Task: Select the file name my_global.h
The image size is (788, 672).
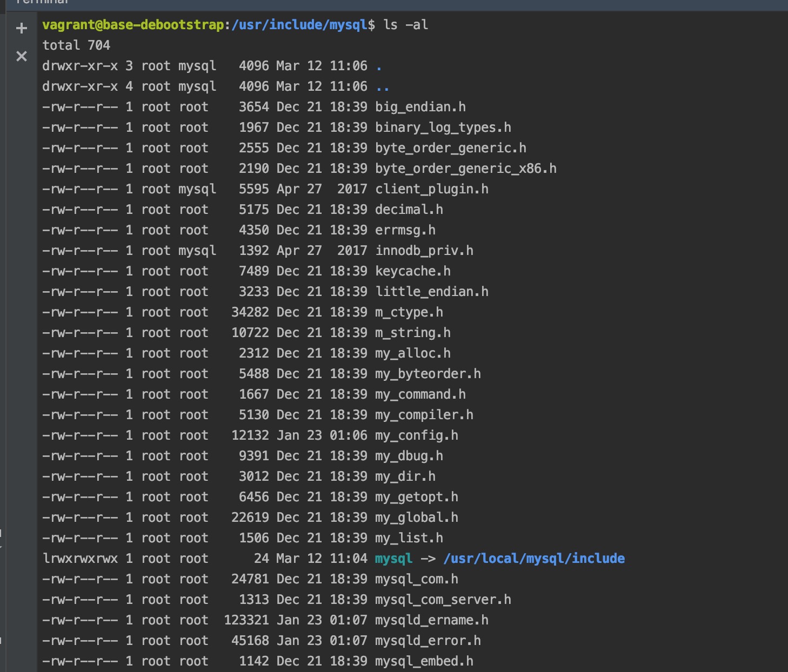Action: [x=417, y=518]
